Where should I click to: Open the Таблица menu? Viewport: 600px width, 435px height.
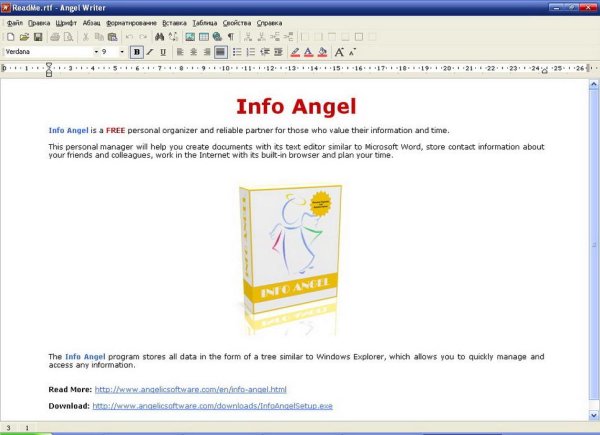coord(205,23)
